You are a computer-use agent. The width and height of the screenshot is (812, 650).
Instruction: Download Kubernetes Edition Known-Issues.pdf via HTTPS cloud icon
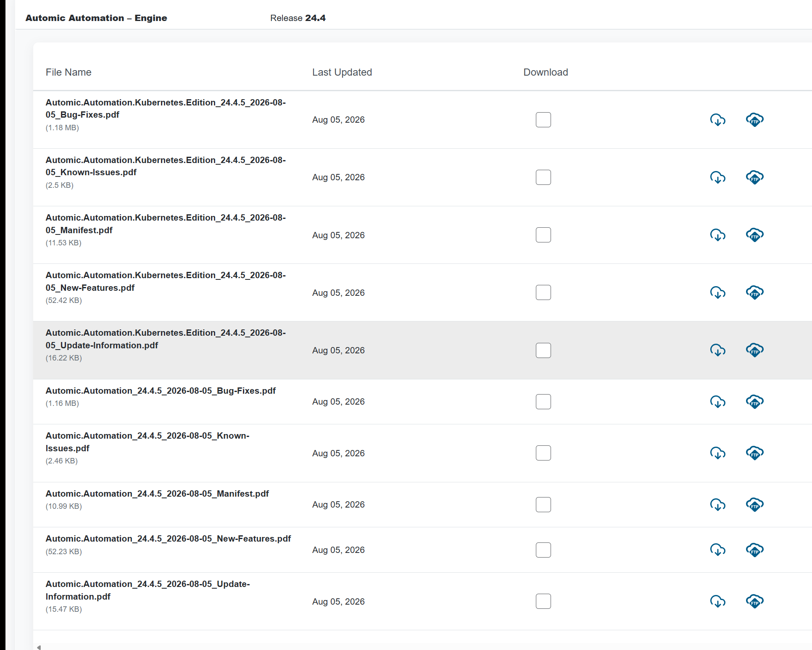tap(718, 177)
